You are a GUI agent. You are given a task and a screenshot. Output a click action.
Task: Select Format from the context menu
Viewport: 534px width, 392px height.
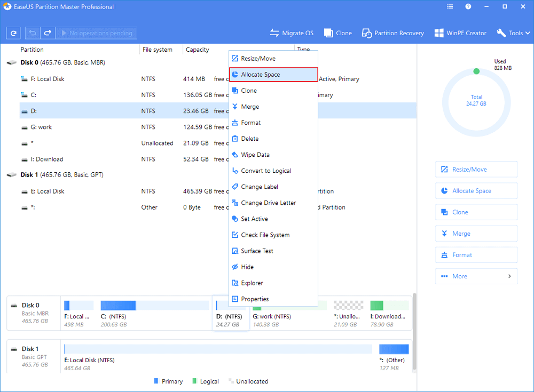(x=273, y=123)
